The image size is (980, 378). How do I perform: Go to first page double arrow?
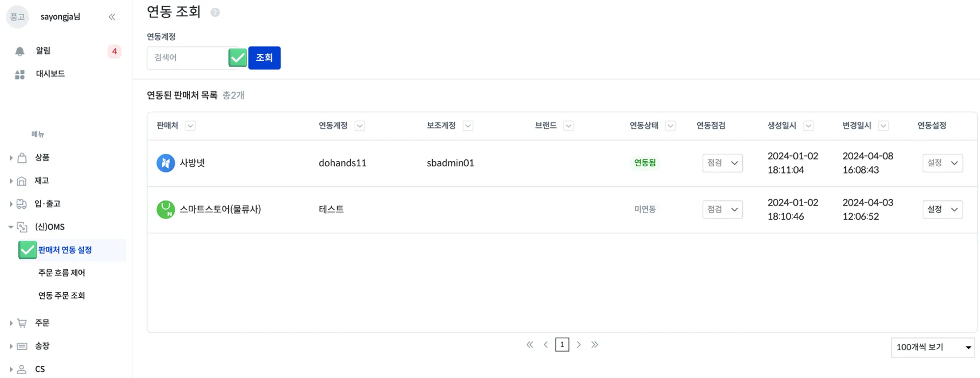click(x=530, y=345)
